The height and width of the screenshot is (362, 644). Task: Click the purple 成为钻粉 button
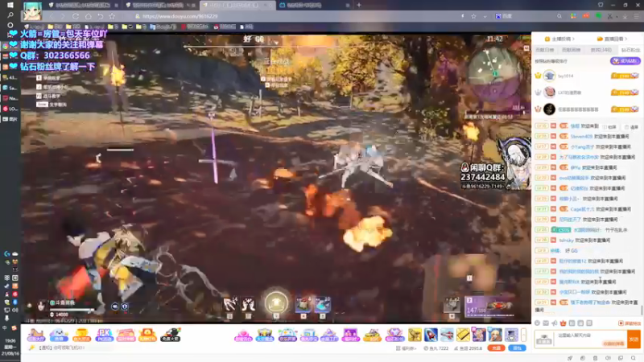point(625,61)
